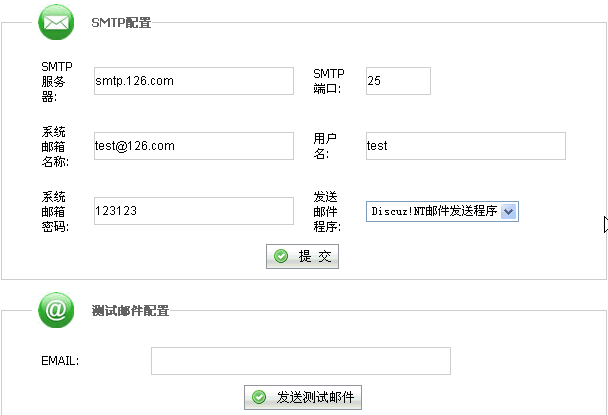Click green checkmark on 发送测试邮件 button
This screenshot has width=608, height=415.
pyautogui.click(x=259, y=397)
